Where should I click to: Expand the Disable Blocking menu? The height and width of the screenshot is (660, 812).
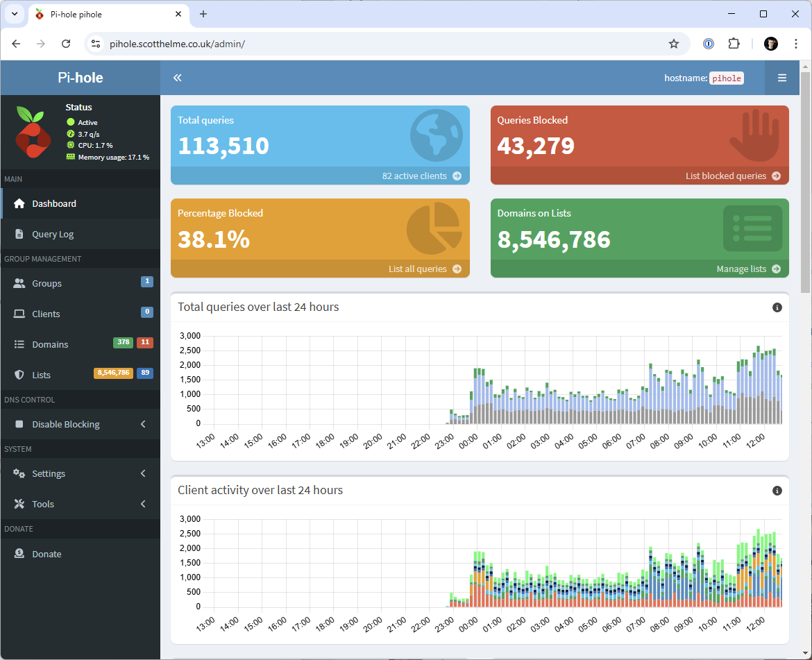pyautogui.click(x=143, y=424)
